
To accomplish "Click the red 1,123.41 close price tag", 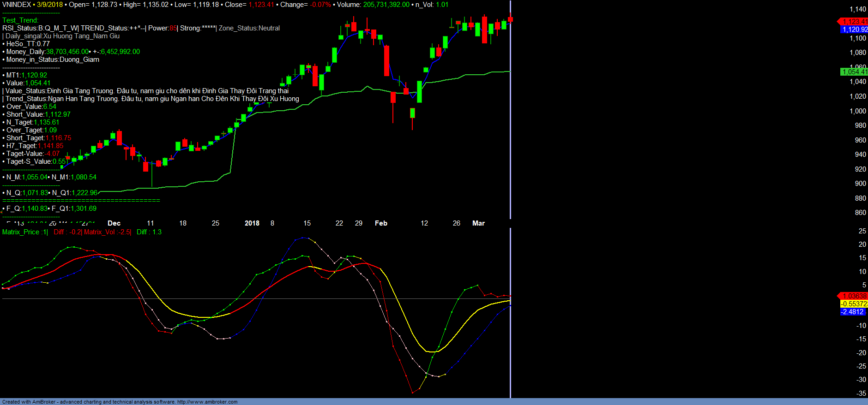I will tap(854, 22).
